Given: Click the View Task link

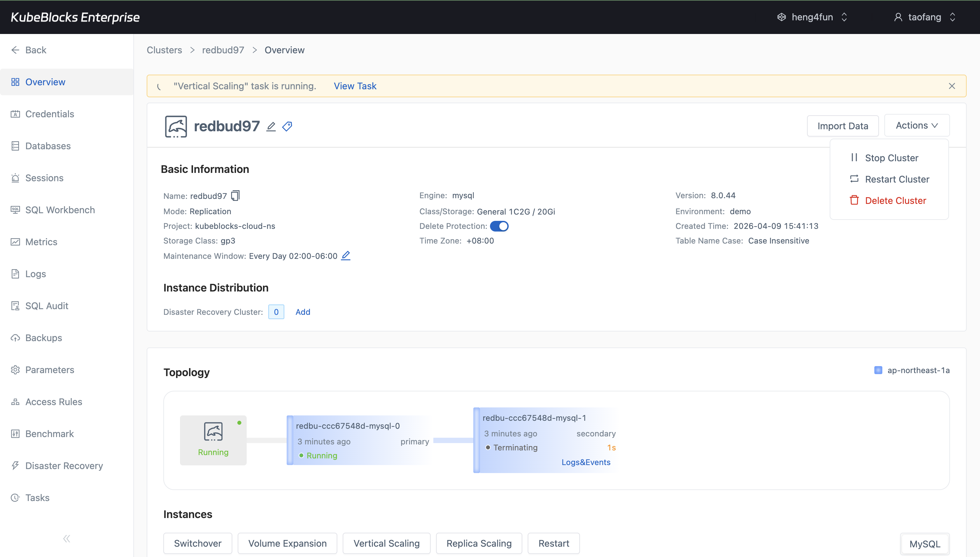Looking at the screenshot, I should tap(354, 86).
